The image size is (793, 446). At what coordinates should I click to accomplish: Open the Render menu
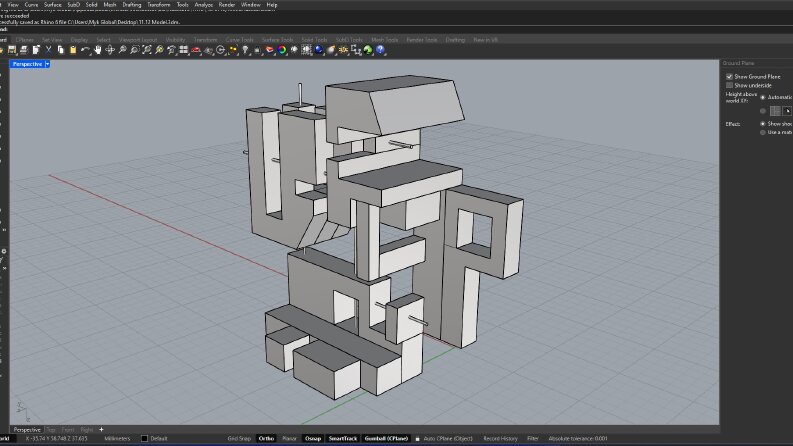pyautogui.click(x=227, y=5)
